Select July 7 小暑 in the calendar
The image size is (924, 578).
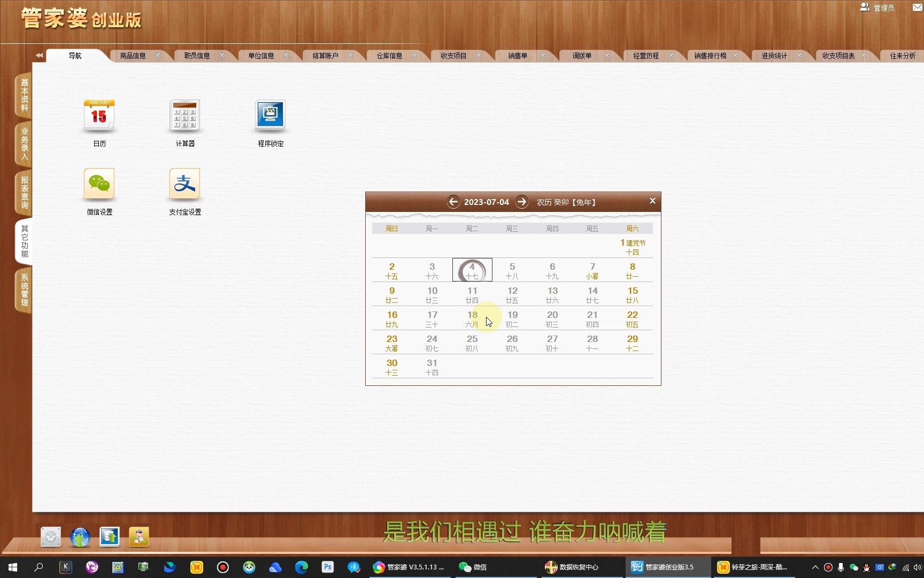click(592, 270)
